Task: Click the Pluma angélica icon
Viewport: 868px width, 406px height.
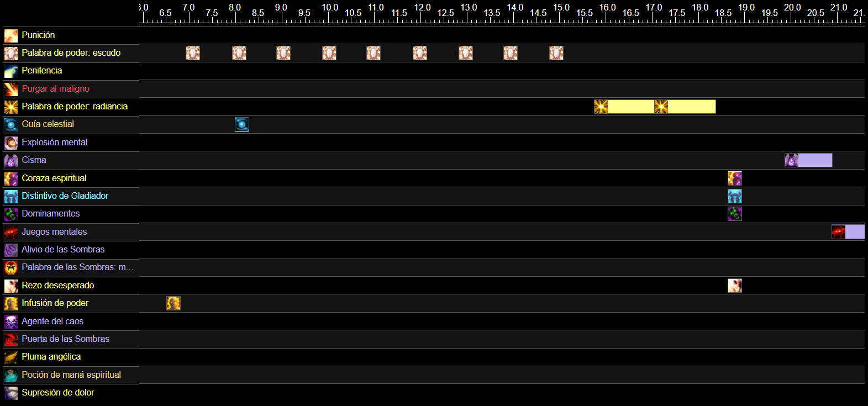Action: pyautogui.click(x=11, y=357)
